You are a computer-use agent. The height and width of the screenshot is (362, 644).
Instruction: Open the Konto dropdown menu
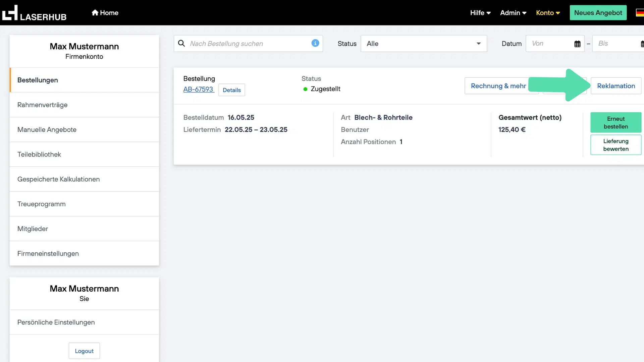click(548, 13)
